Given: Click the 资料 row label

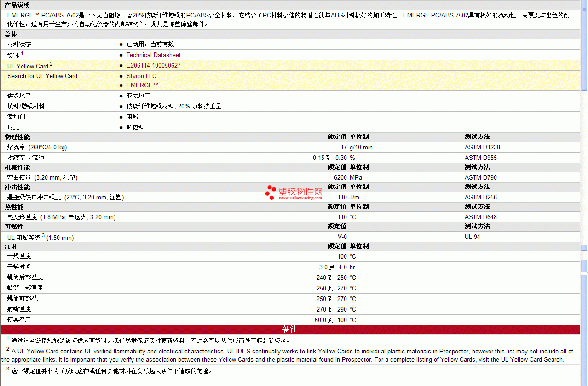Looking at the screenshot, I should (x=13, y=56).
